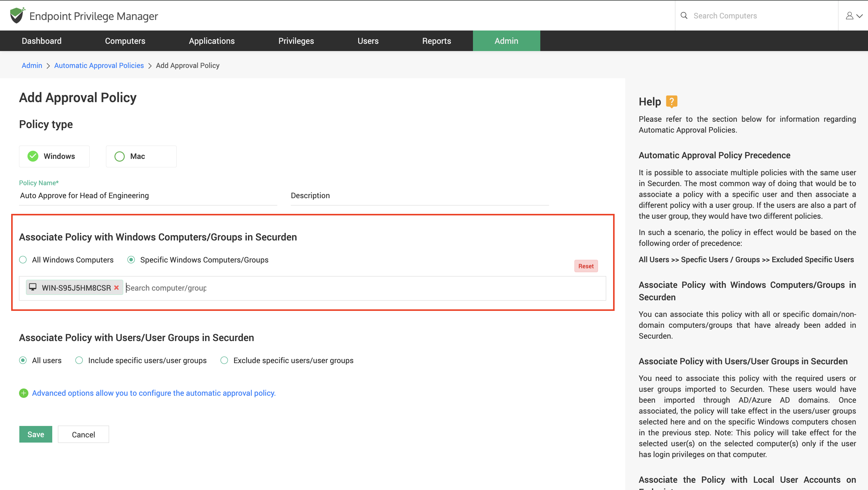Image resolution: width=868 pixels, height=490 pixels.
Task: Save the approval policy
Action: coord(36,434)
